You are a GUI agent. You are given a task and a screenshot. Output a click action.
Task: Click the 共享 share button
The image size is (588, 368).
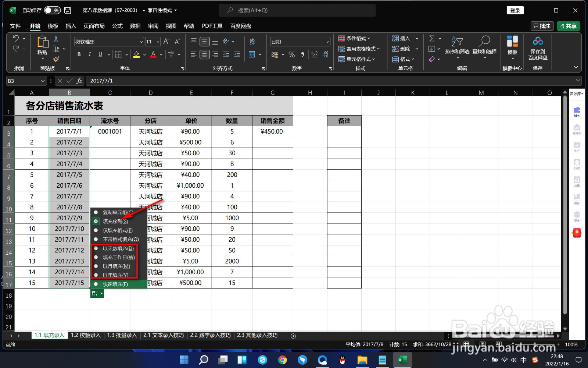568,26
